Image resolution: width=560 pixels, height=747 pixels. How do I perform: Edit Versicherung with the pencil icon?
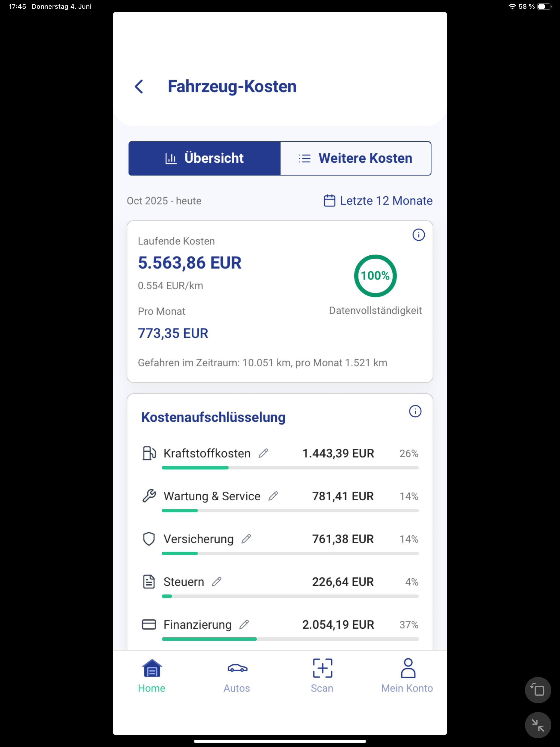coord(246,539)
